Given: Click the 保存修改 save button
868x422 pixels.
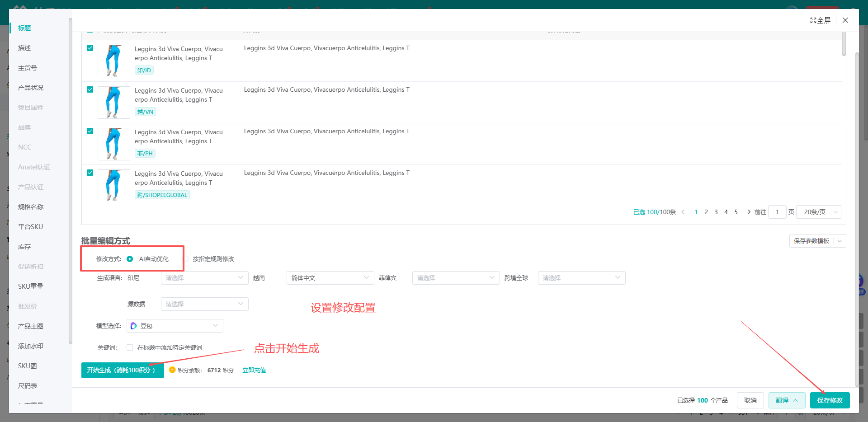Looking at the screenshot, I should point(830,400).
